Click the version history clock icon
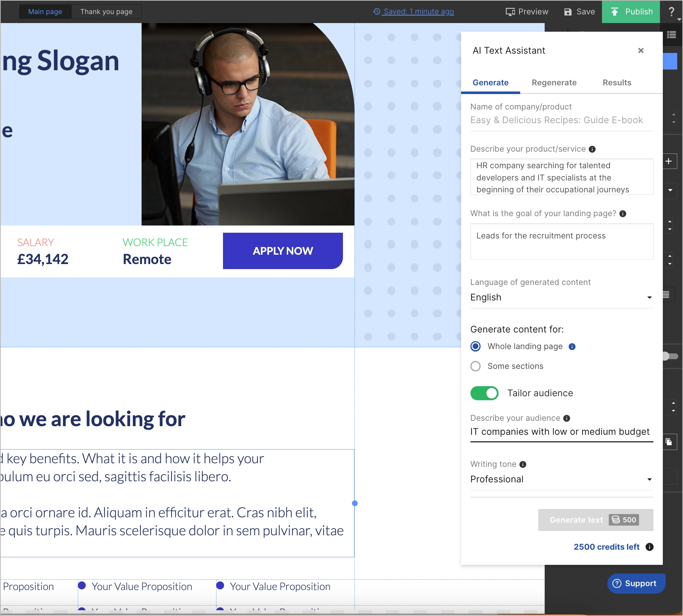This screenshot has width=683, height=616. pyautogui.click(x=376, y=12)
